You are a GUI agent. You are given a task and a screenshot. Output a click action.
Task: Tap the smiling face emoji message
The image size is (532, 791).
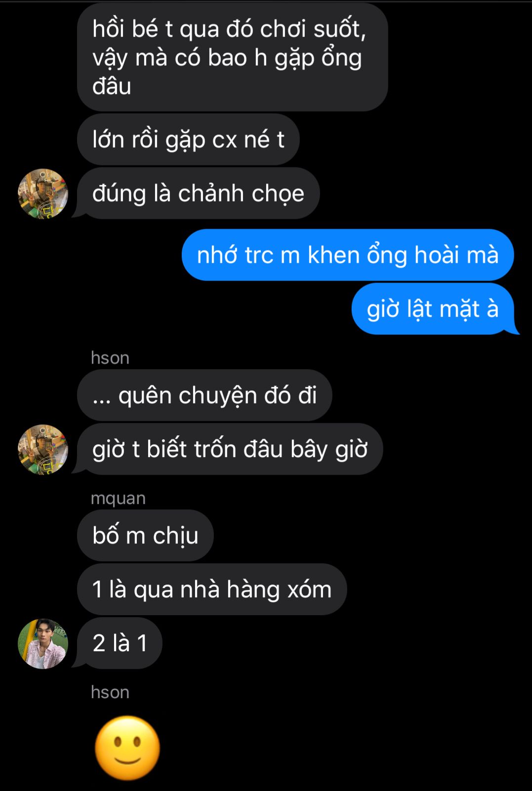[127, 748]
